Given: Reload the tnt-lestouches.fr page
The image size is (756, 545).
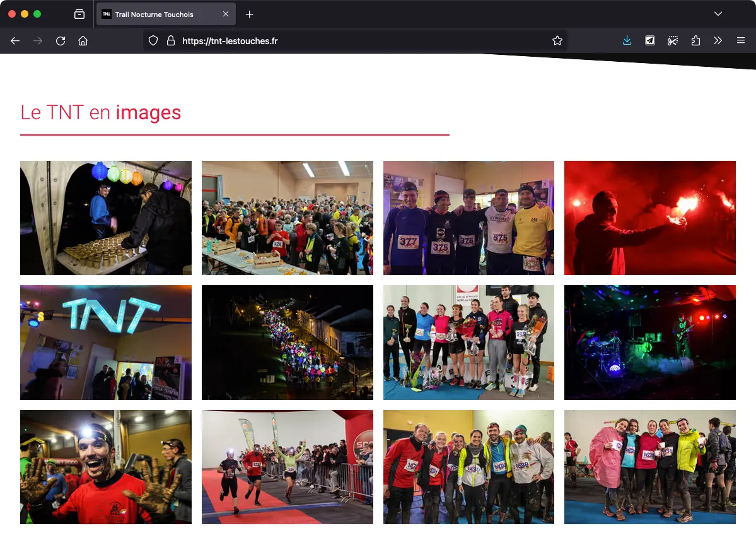Looking at the screenshot, I should coord(60,40).
